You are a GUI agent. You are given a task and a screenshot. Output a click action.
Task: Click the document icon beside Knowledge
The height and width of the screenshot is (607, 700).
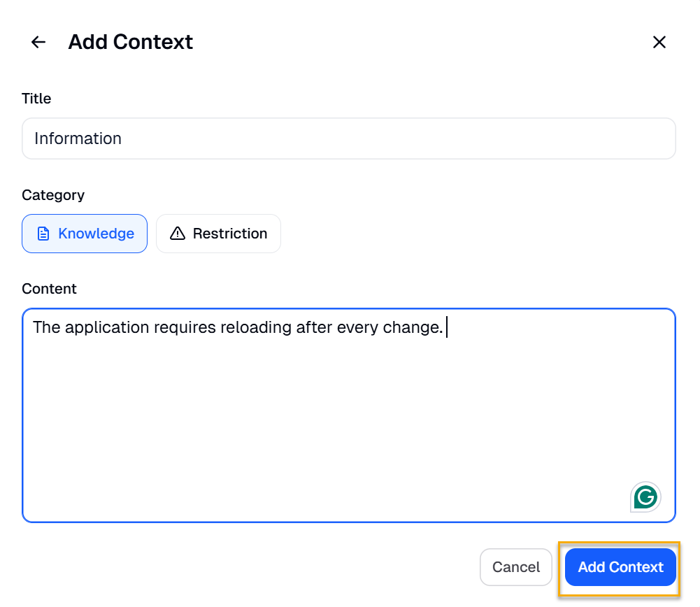pyautogui.click(x=43, y=234)
